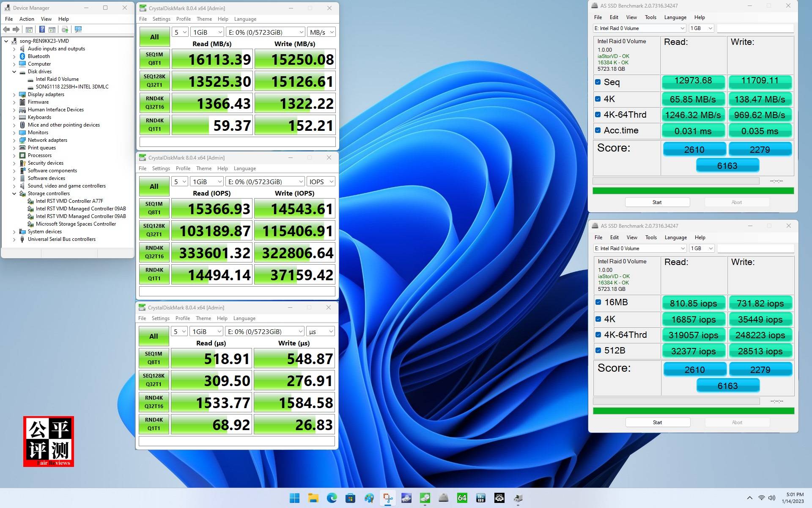The image size is (812, 508).
Task: Click the All button in the IOPS CrystalDiskMark window
Action: [154, 186]
